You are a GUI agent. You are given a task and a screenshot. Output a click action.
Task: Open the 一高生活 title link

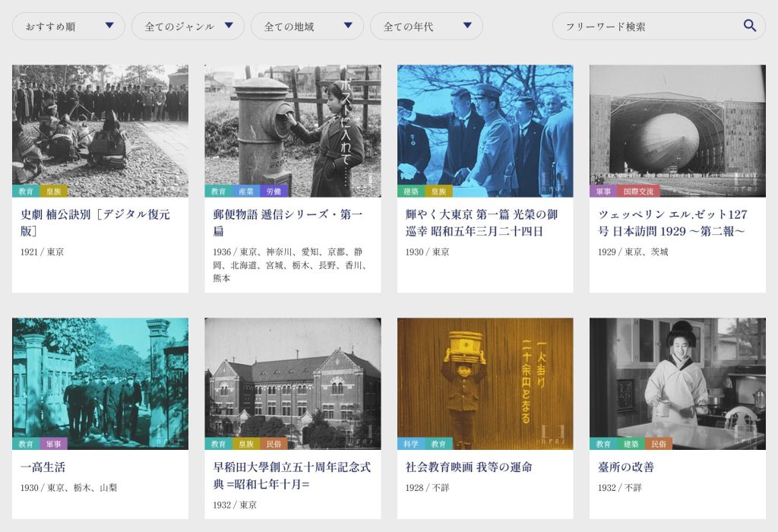[x=43, y=467]
